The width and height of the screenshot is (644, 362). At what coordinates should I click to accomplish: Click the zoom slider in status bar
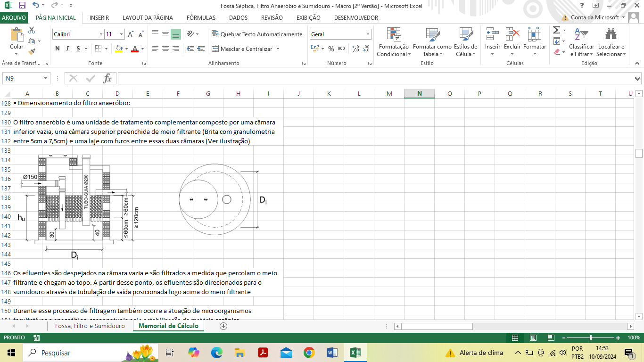[591, 338]
